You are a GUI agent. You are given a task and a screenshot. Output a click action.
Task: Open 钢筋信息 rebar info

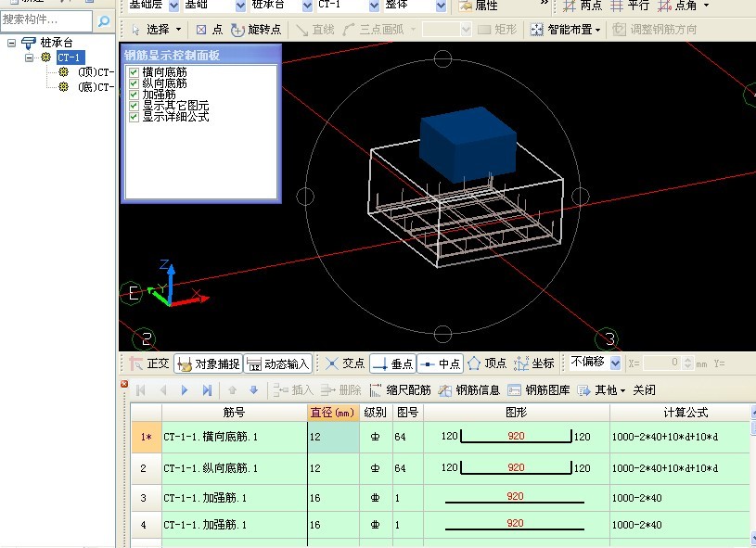pos(469,390)
